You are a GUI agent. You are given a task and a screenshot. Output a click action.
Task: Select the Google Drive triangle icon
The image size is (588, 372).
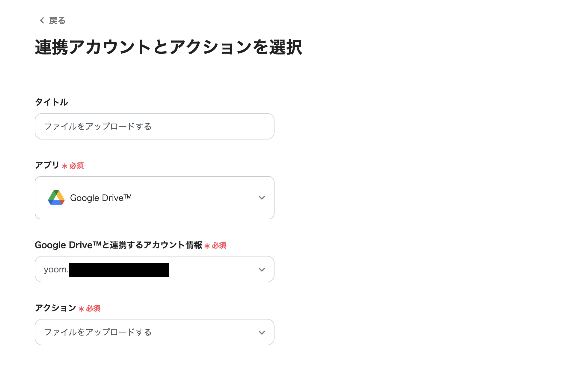57,197
